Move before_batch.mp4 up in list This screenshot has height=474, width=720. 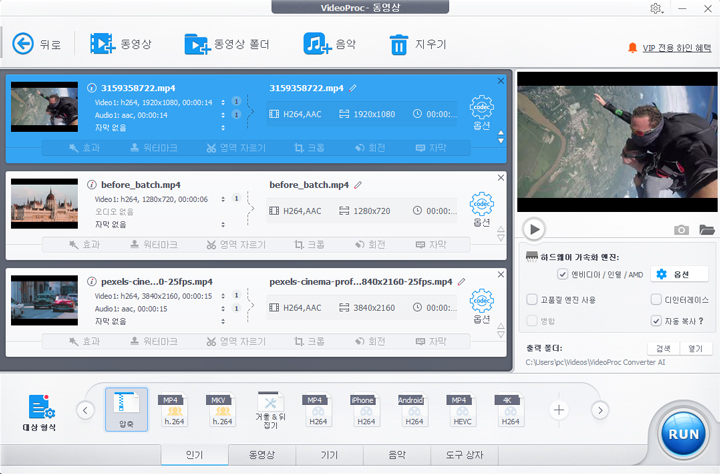501,229
